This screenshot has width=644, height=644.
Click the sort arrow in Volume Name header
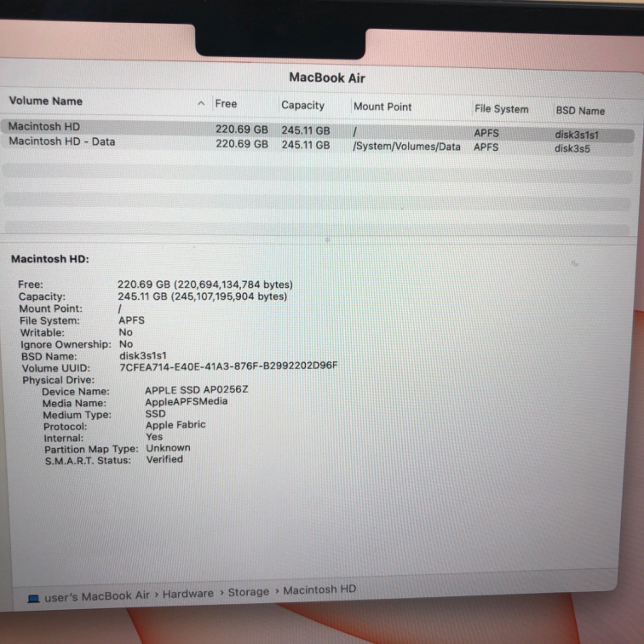201,103
